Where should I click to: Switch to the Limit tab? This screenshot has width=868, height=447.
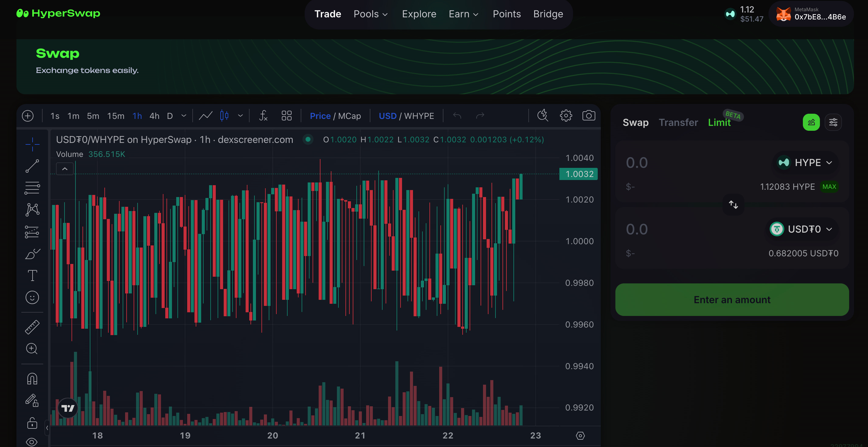[x=719, y=123]
